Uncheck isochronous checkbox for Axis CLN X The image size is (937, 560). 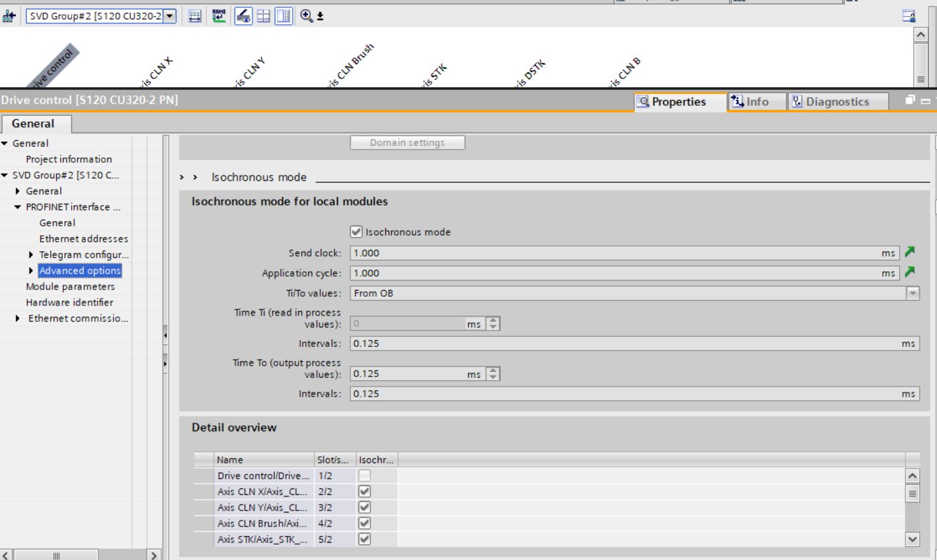(x=363, y=492)
